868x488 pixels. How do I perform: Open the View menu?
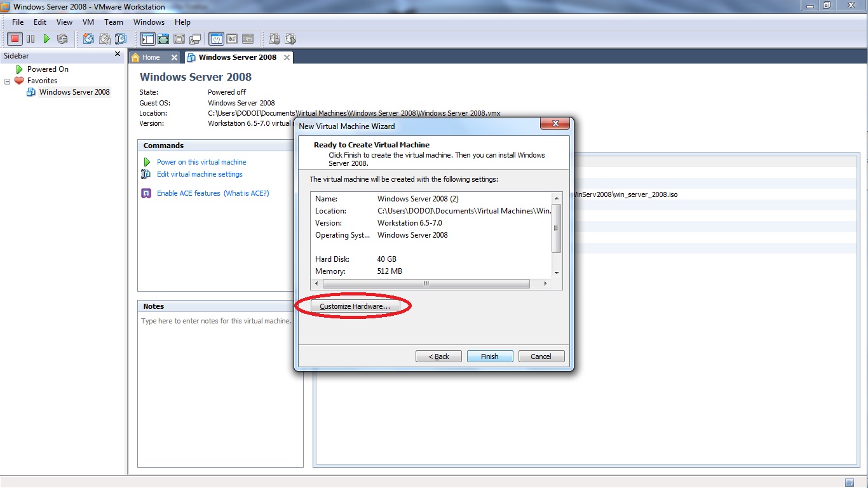pos(64,22)
